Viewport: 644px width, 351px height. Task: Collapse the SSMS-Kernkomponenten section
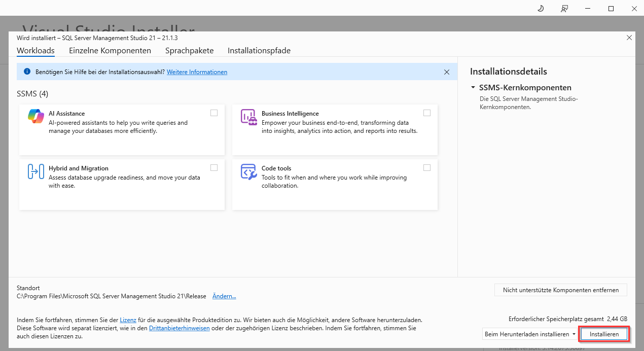coord(473,88)
